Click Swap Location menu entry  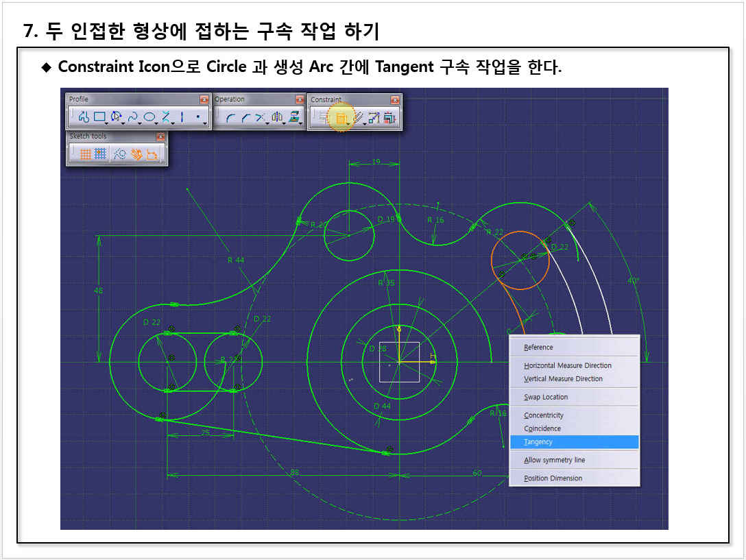546,397
